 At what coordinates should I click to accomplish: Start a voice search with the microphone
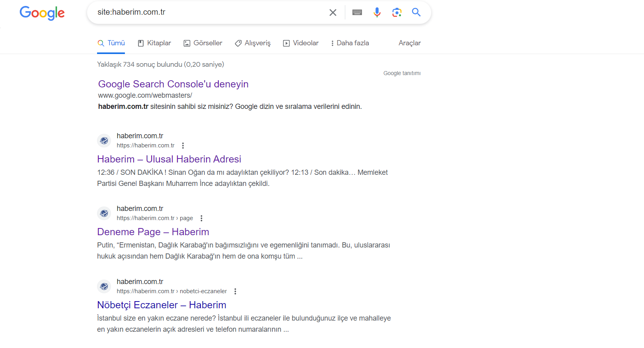[377, 13]
